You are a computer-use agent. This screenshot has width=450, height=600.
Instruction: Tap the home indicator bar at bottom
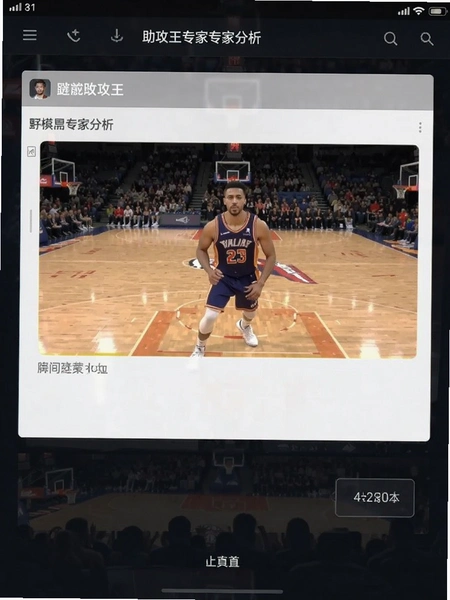click(x=222, y=592)
